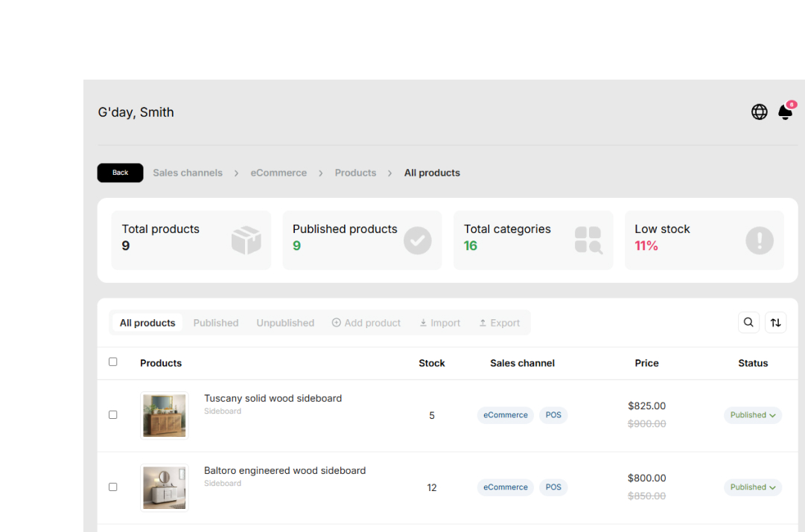Check the Baltoro engineered wood sideboard row
Image resolution: width=805 pixels, height=532 pixels.
tap(113, 487)
